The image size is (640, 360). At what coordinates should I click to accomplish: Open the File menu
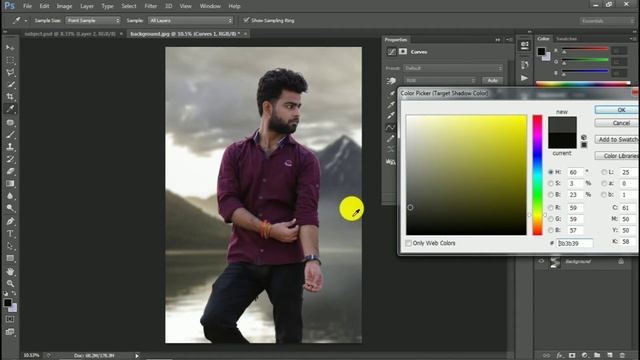27,6
